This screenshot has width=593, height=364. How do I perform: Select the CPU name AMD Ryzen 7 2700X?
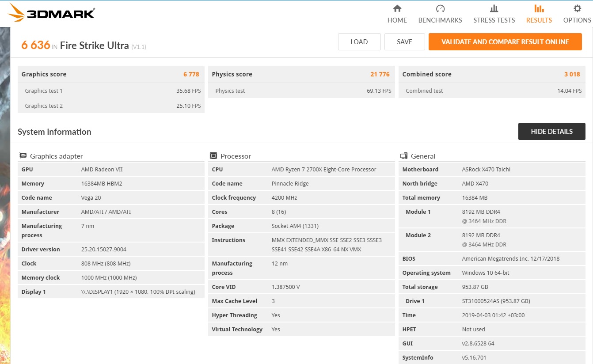click(324, 170)
